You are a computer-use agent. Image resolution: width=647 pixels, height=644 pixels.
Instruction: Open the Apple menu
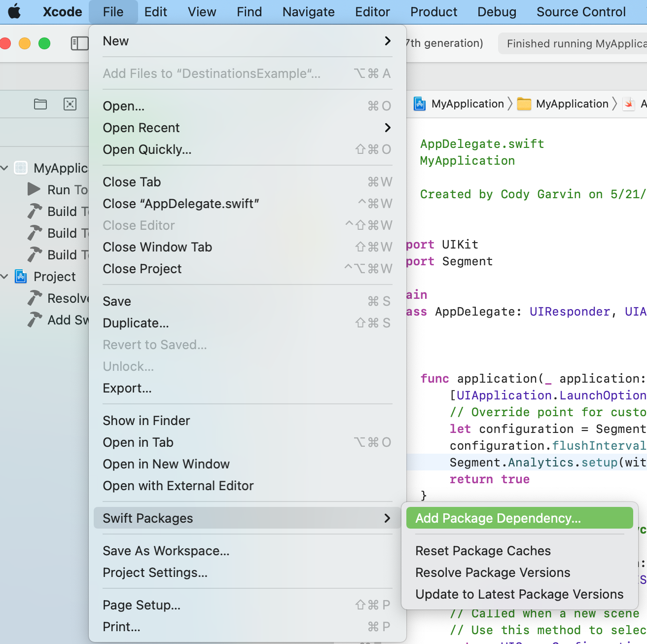tap(15, 11)
